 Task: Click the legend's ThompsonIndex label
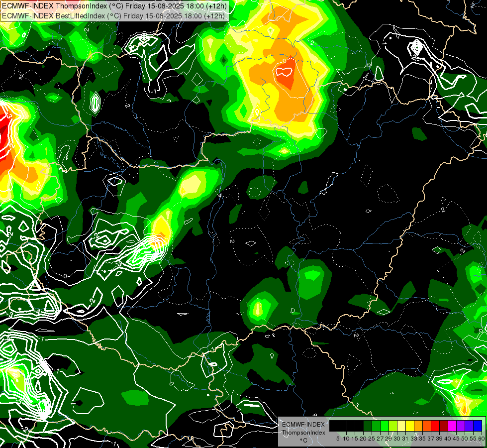click(303, 433)
